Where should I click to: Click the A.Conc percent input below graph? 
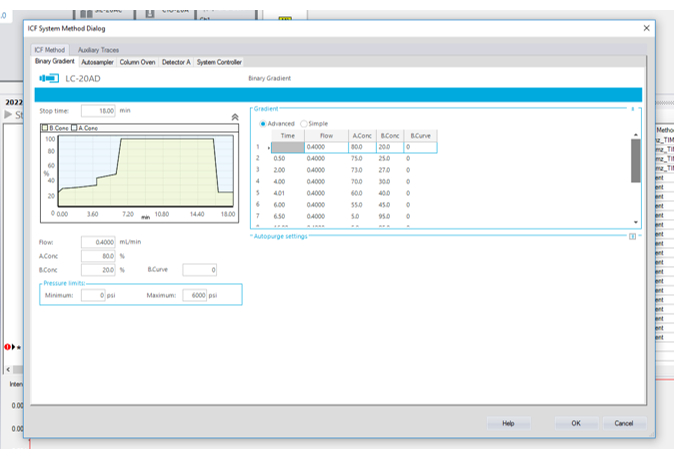click(98, 256)
